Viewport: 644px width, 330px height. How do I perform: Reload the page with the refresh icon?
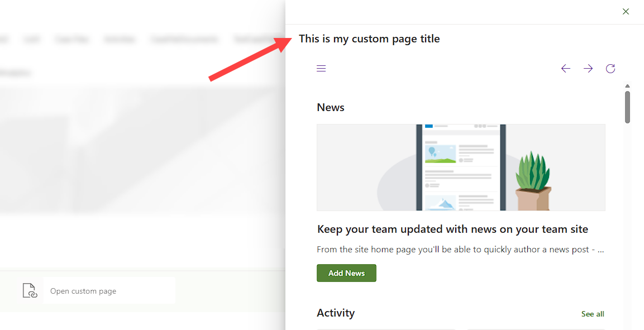[610, 69]
